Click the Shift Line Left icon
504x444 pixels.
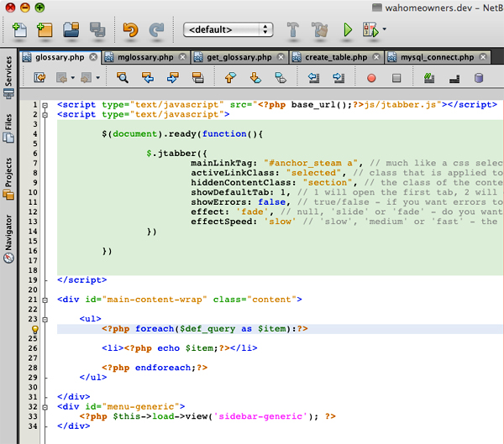[x=313, y=77]
